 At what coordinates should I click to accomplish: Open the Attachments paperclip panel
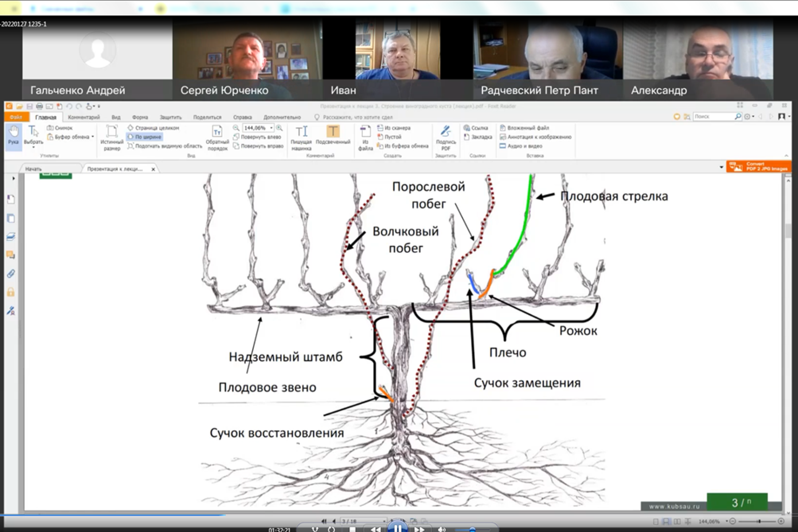11,274
